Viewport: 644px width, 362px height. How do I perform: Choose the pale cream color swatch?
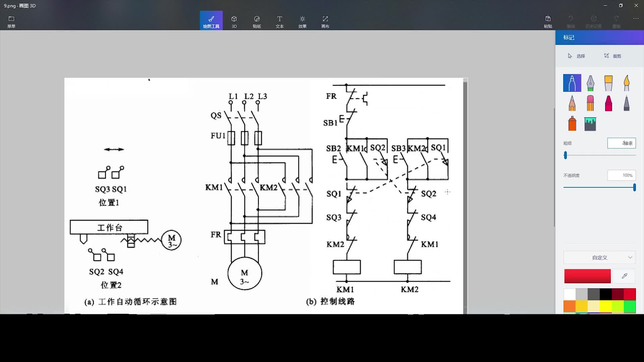click(x=594, y=306)
